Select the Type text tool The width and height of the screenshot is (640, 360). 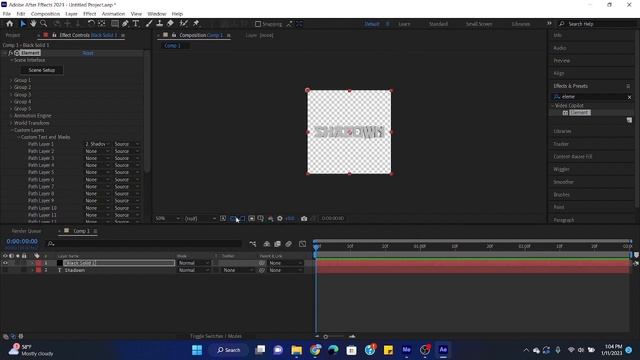point(136,24)
